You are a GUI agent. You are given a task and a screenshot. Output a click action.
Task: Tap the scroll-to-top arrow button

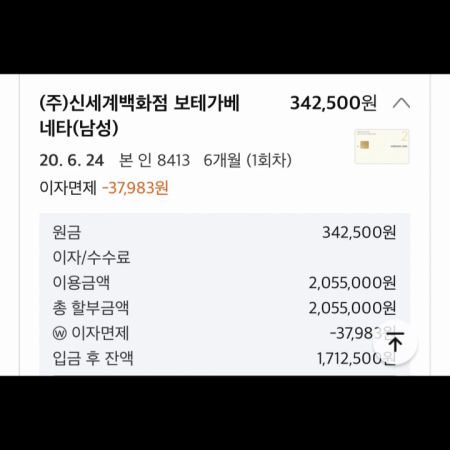(395, 343)
